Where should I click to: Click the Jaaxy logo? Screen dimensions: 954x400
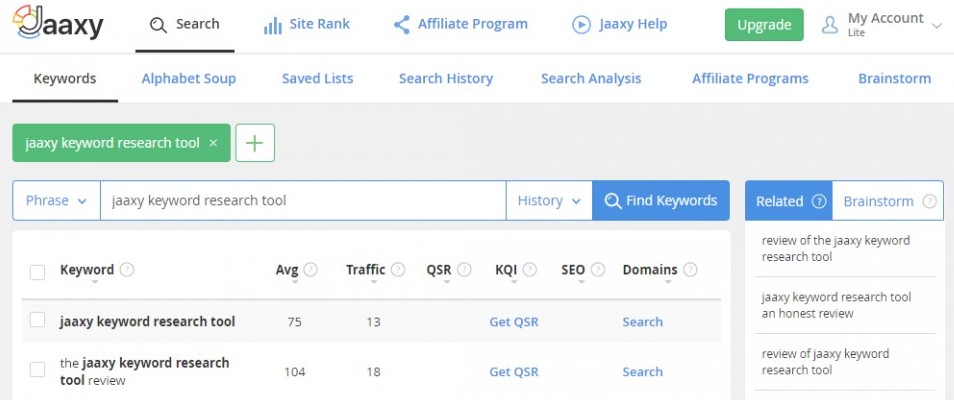pyautogui.click(x=58, y=23)
